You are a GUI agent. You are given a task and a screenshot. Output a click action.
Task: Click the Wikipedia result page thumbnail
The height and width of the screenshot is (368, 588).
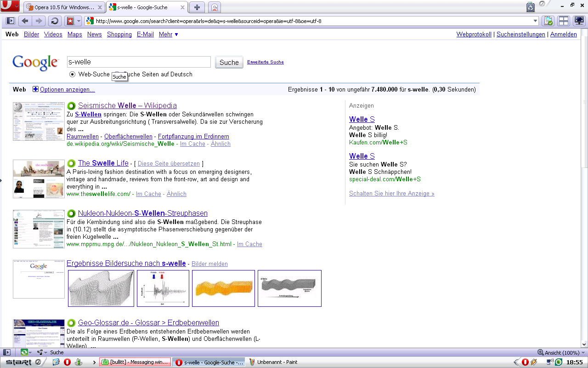click(39, 121)
